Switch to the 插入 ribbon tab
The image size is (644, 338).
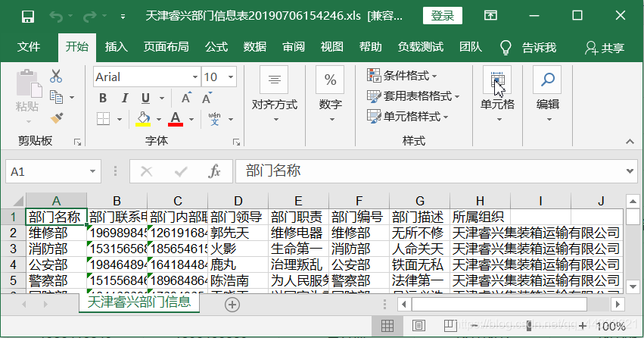[117, 47]
